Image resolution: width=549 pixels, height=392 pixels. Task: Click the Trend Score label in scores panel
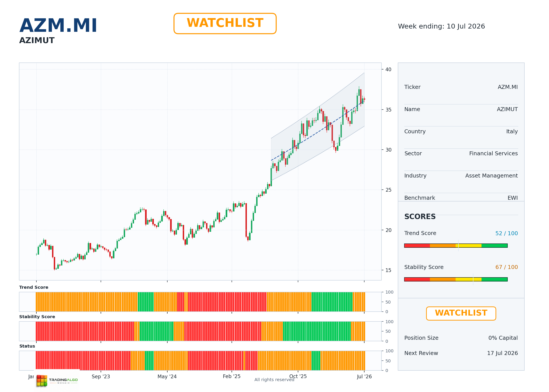point(420,233)
